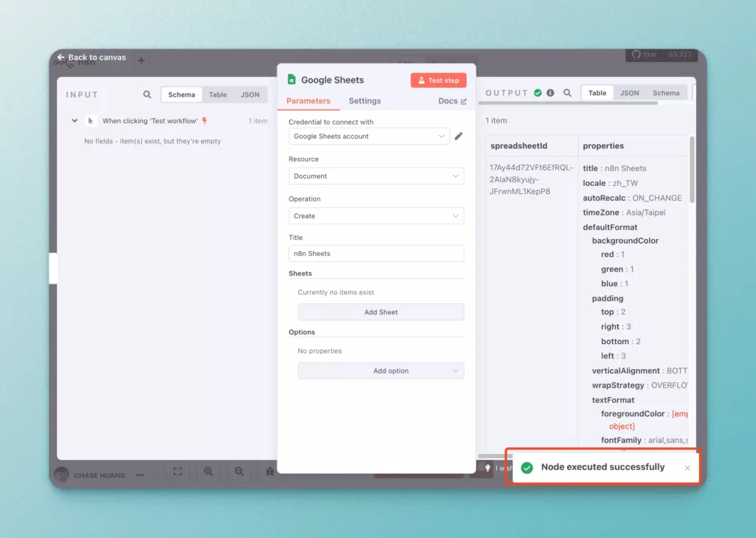Click the Add Sheet button
The height and width of the screenshot is (538, 756).
click(x=381, y=312)
